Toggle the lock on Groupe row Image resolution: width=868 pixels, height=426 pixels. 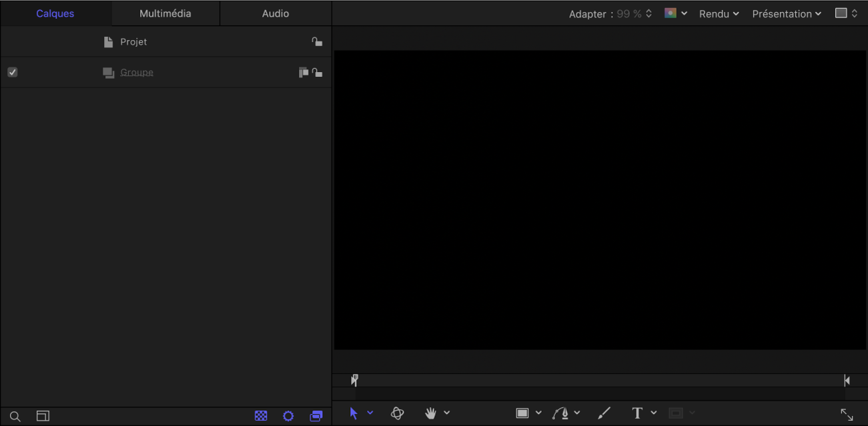pyautogui.click(x=317, y=72)
